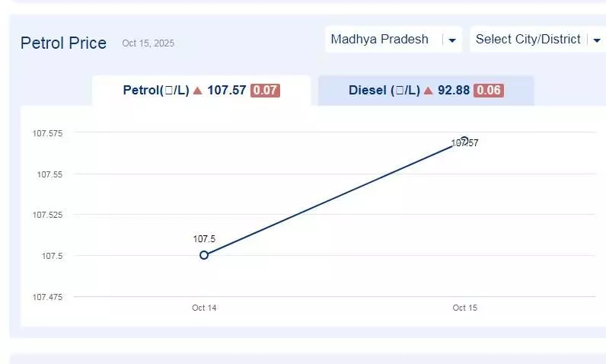The height and width of the screenshot is (364, 606).
Task: Click the Oct 14 x-axis label
Action: (204, 308)
